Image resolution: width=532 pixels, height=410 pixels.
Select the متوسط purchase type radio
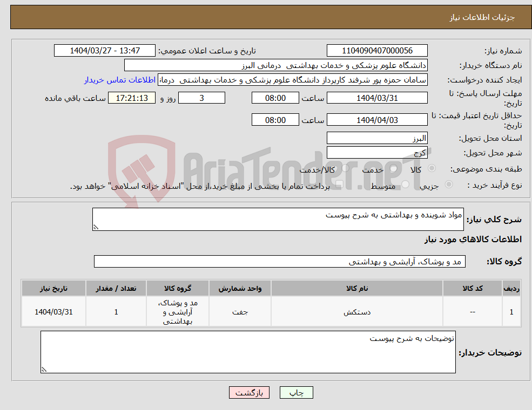click(405, 184)
